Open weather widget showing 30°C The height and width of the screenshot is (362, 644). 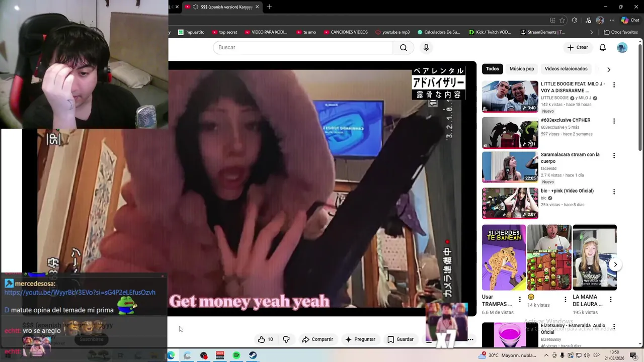point(507,355)
